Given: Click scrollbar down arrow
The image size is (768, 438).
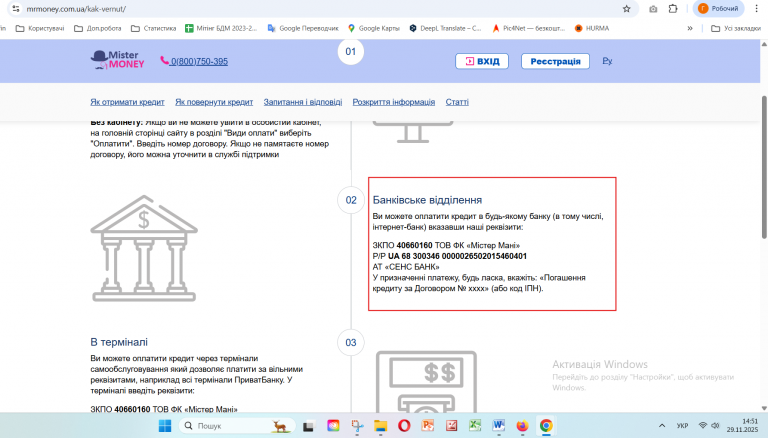Looking at the screenshot, I should 764,408.
